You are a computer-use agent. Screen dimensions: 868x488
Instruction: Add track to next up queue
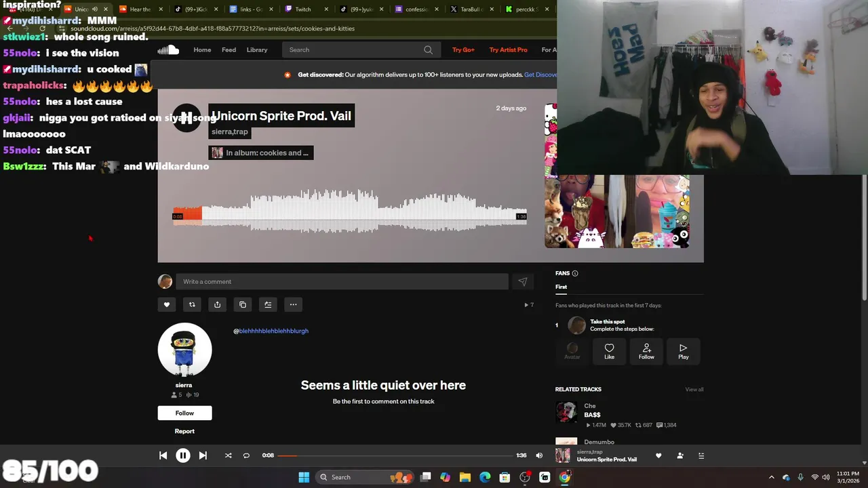(268, 304)
